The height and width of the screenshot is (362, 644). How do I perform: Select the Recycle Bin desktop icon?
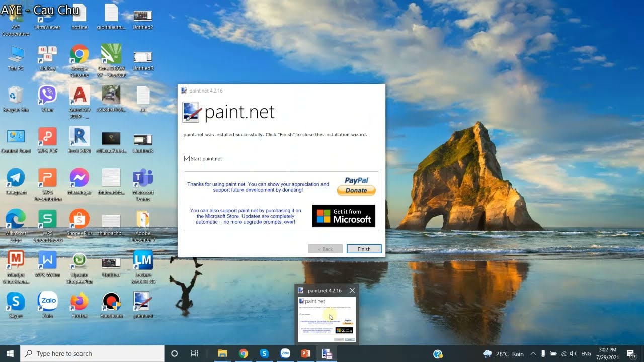pyautogui.click(x=16, y=99)
